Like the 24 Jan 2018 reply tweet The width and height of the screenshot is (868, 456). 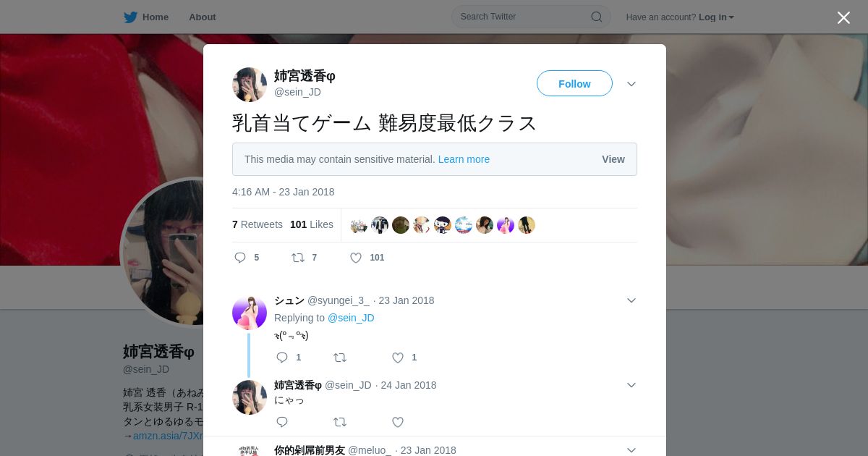398,422
